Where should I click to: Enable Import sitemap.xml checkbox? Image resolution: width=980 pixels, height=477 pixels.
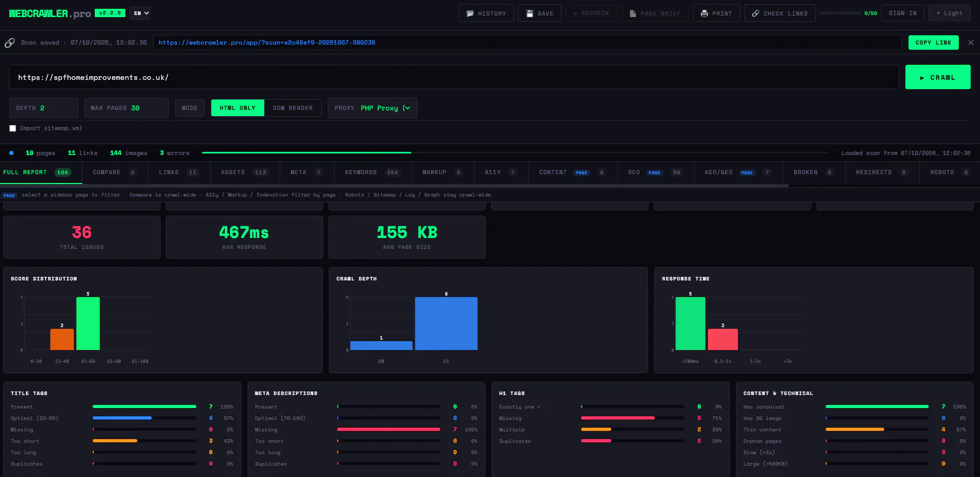pos(13,128)
